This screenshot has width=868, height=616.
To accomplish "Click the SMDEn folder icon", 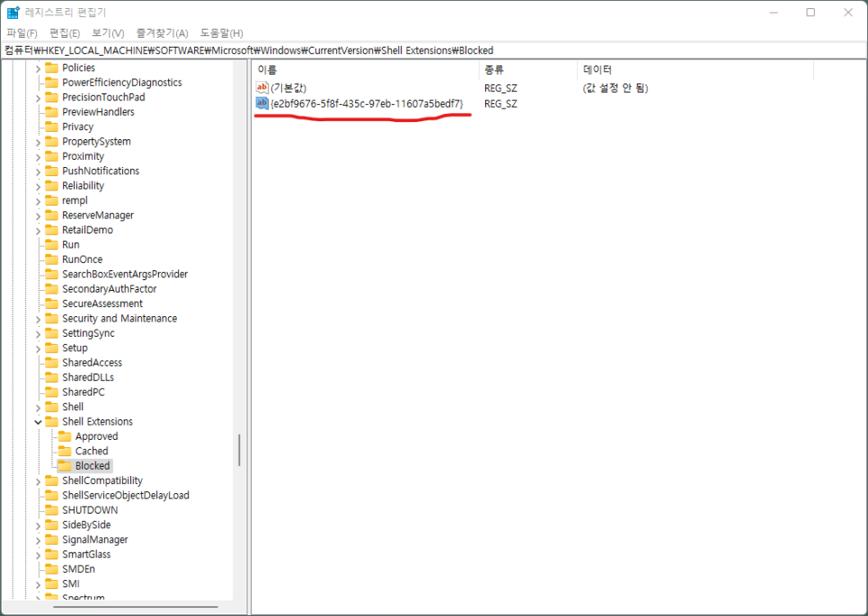I will [x=51, y=569].
